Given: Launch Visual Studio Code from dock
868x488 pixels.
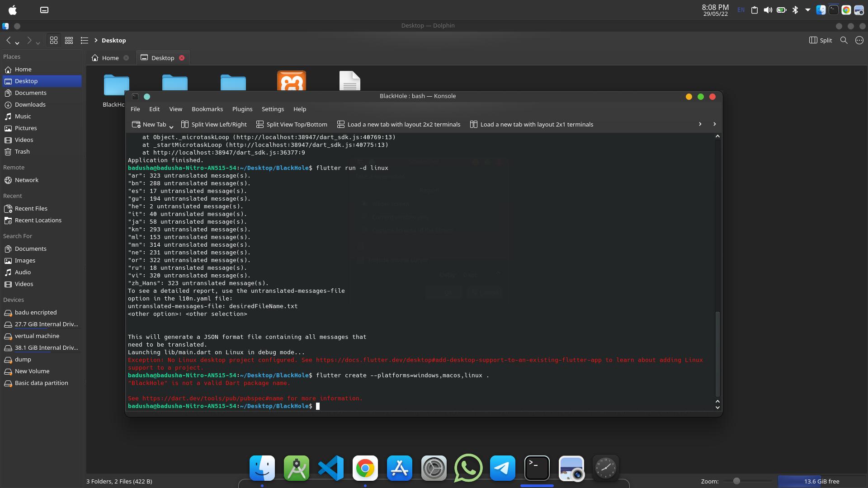Looking at the screenshot, I should (x=330, y=468).
